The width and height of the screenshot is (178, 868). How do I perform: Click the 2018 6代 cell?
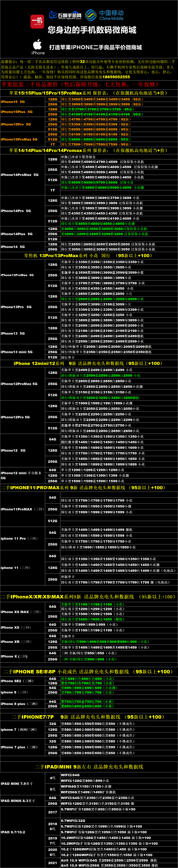53,826
